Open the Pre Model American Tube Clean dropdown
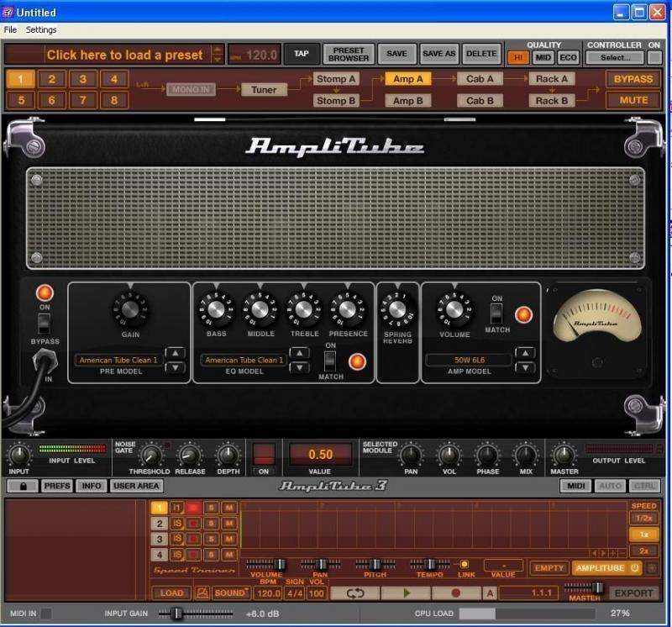 [119, 361]
